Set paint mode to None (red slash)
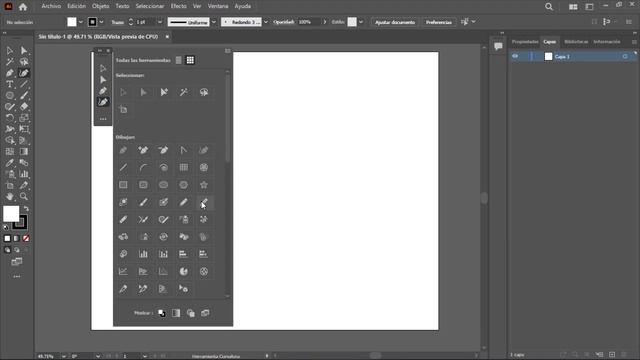Screen dimensions: 640x360 click(x=26, y=238)
